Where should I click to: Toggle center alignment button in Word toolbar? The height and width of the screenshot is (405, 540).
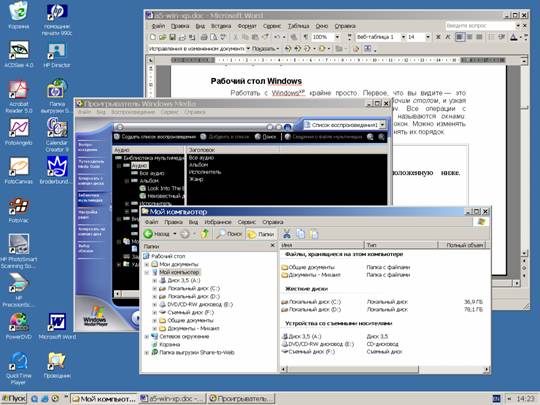coord(470,37)
